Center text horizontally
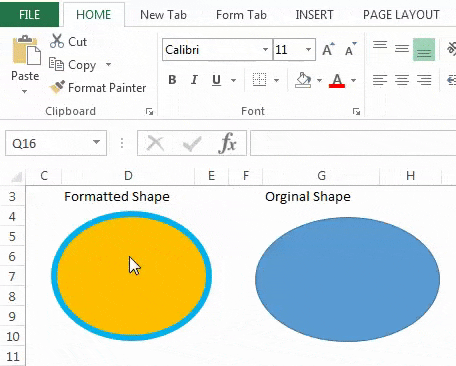456x366 pixels. click(x=402, y=80)
